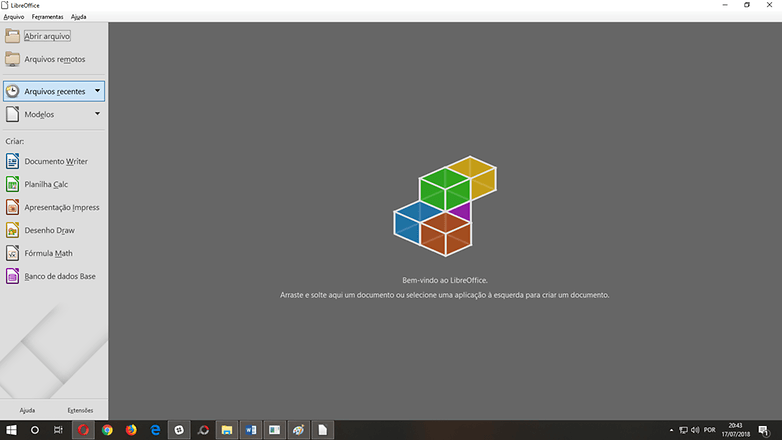The image size is (782, 440).
Task: Create a new Planilha Calc spreadsheet
Action: coord(37,184)
